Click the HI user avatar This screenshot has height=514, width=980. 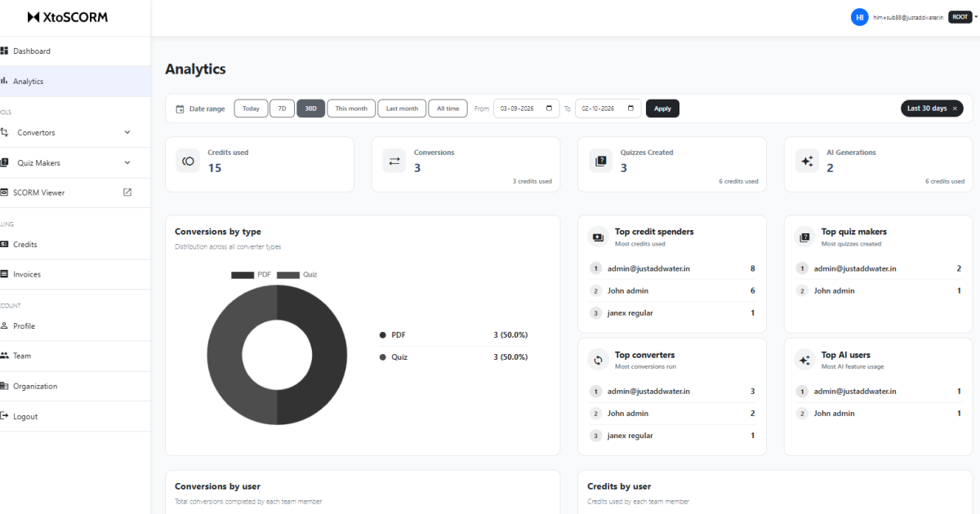pos(859,17)
